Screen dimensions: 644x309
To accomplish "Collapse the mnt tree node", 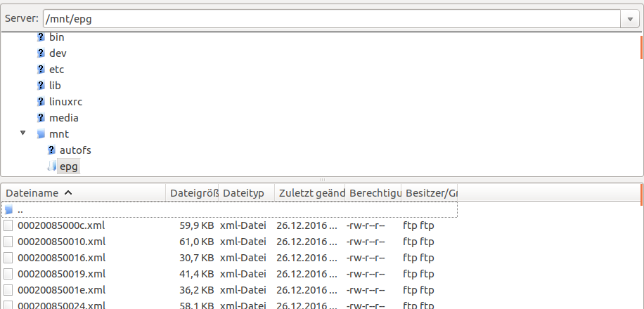I will click(23, 133).
